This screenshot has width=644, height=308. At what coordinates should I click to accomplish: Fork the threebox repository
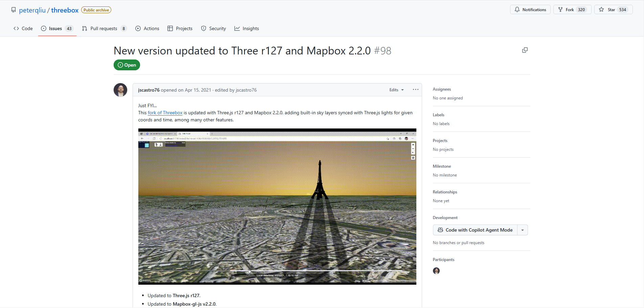click(x=572, y=10)
